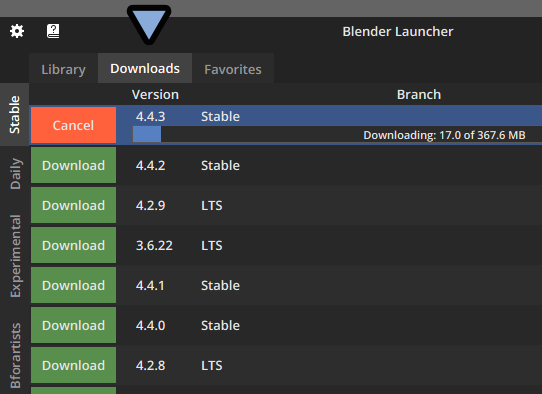Click the Downloading 17.0 of 367.6 MB status

click(x=444, y=135)
